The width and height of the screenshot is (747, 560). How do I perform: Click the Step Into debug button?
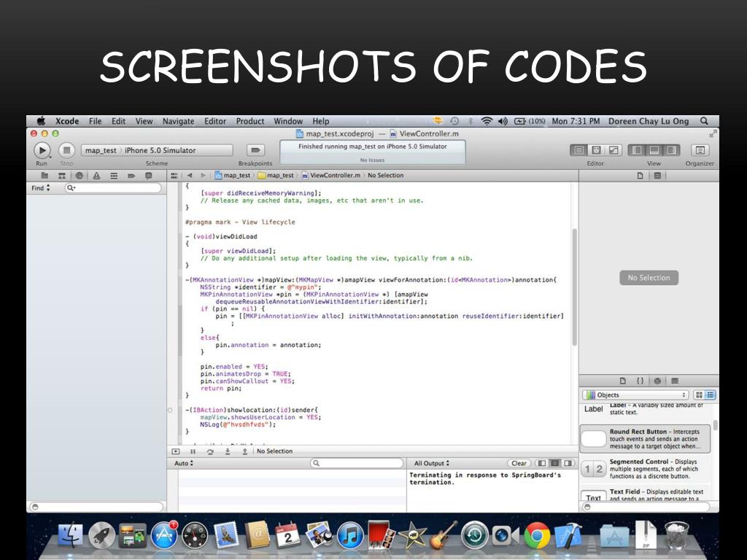(x=228, y=451)
